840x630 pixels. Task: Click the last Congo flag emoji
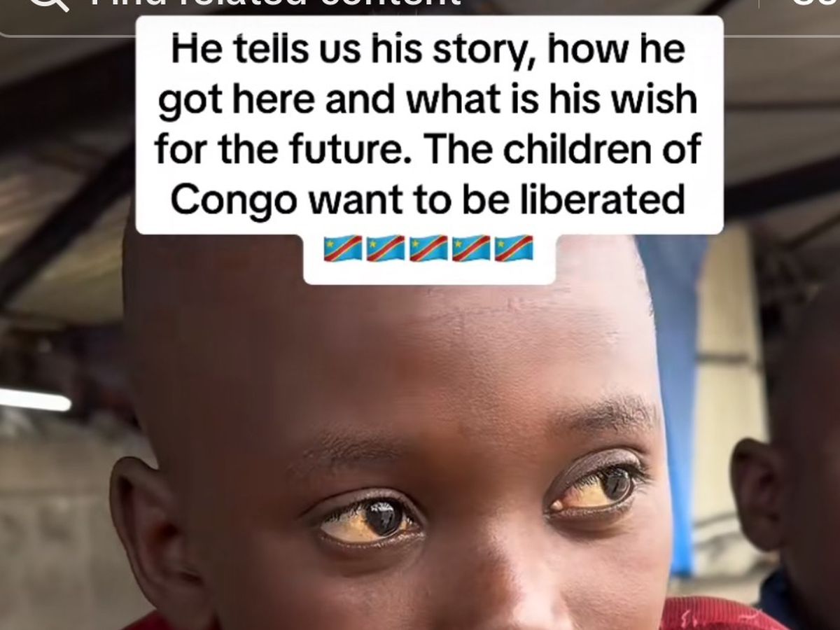click(514, 248)
